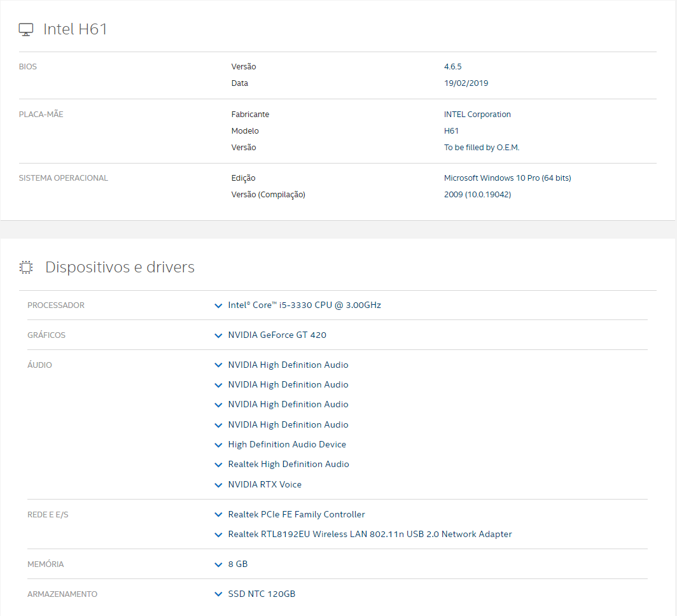Expand the first NVIDIA High Definition Audio entry
The height and width of the screenshot is (616, 677).
coord(218,365)
